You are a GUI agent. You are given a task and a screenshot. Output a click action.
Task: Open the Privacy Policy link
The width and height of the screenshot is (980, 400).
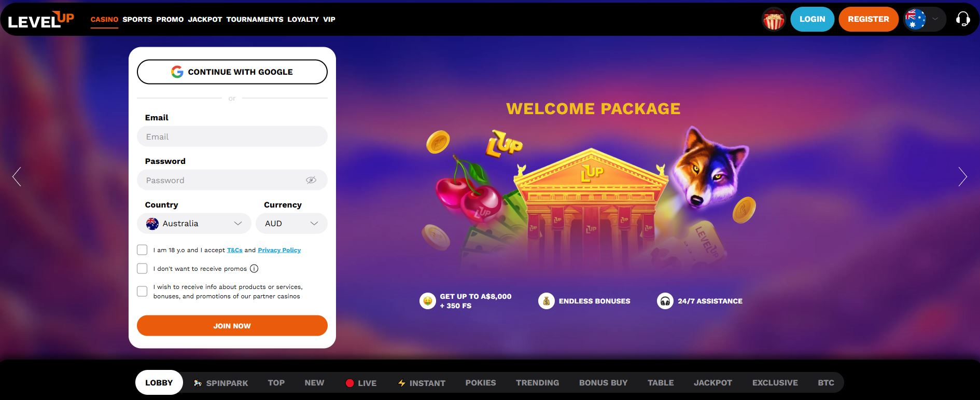pyautogui.click(x=279, y=250)
